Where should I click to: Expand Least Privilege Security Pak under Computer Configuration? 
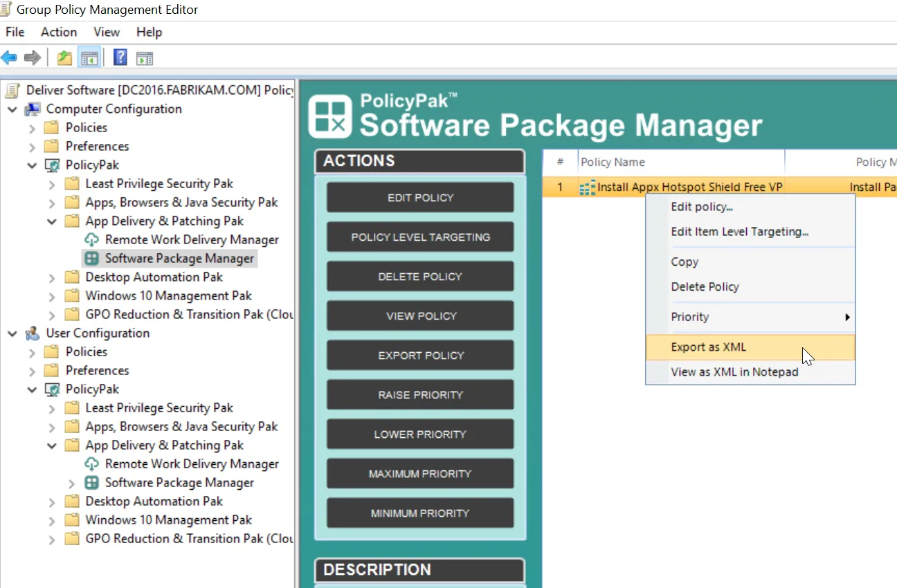pos(52,184)
